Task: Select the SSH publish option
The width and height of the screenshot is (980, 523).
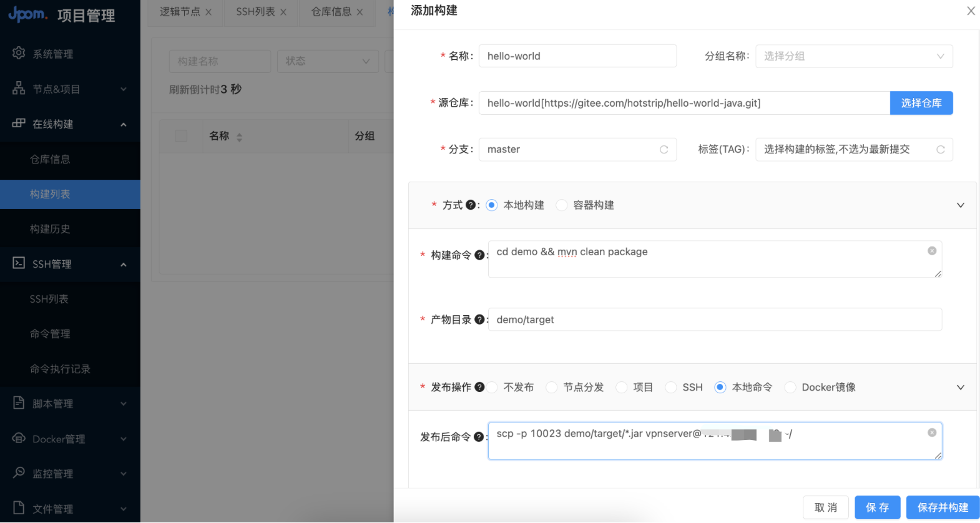Action: pyautogui.click(x=671, y=388)
